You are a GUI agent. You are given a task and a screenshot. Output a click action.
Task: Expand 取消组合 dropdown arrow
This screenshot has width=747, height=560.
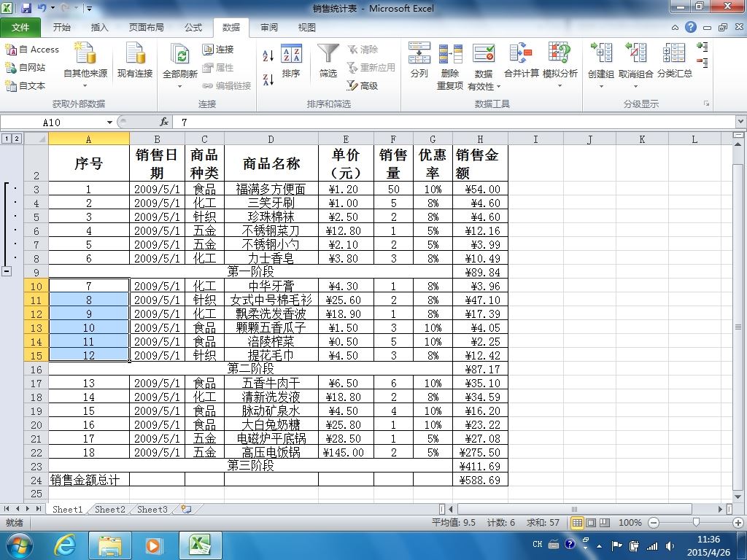(x=636, y=87)
